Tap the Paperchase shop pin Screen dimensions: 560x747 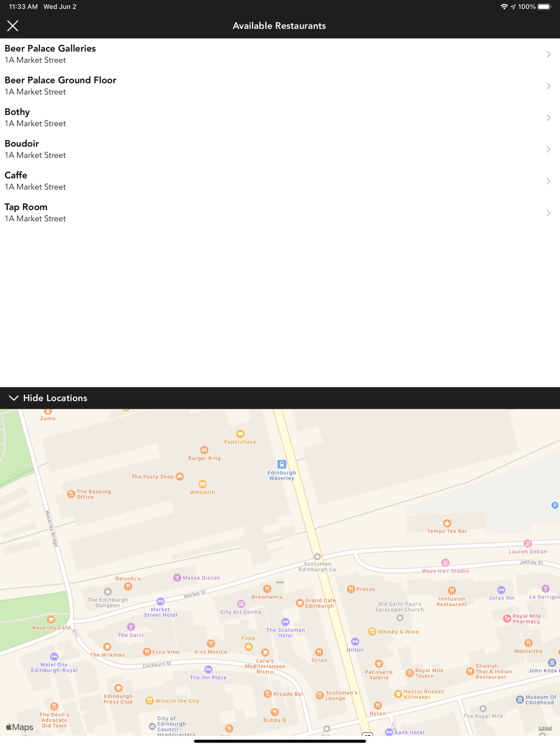point(240,434)
